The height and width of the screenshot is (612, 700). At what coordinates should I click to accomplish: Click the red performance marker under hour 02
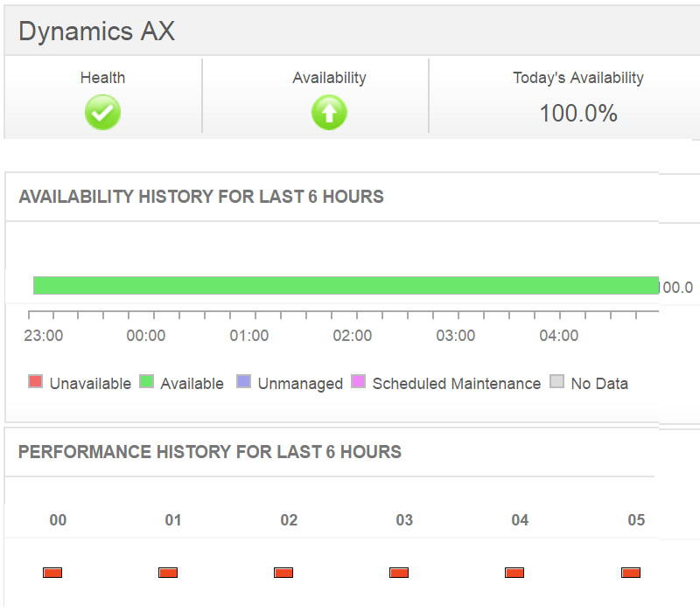pos(283,573)
